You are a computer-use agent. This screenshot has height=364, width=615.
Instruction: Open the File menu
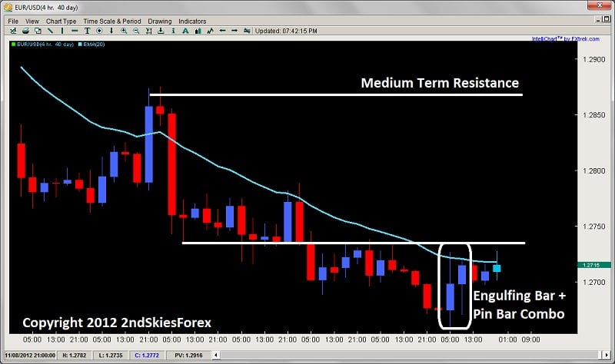pos(13,22)
